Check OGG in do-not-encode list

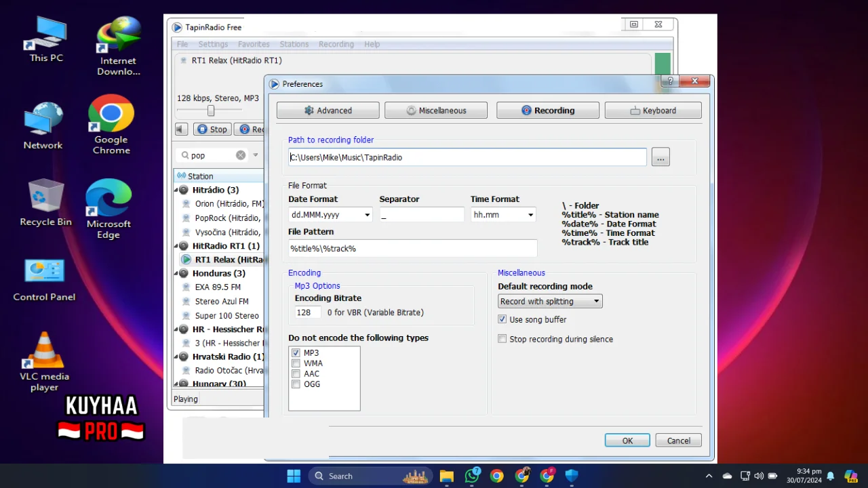[x=296, y=384]
